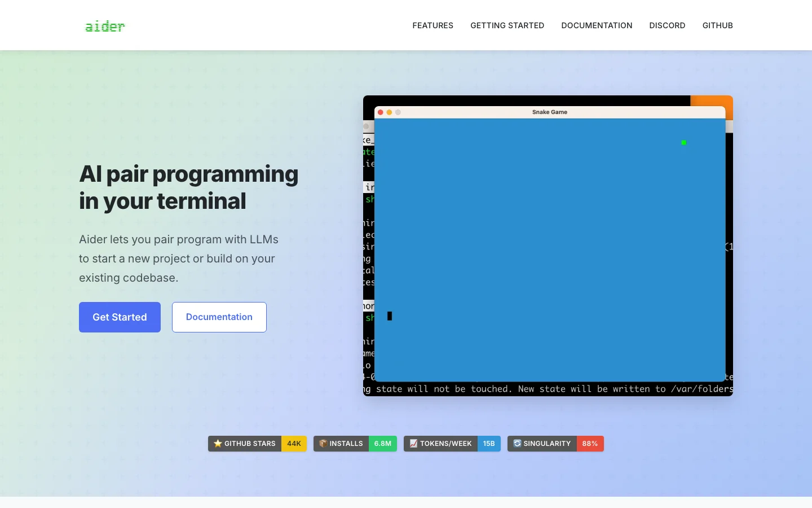Open the Discord nav link
This screenshot has width=812, height=508.
point(667,25)
